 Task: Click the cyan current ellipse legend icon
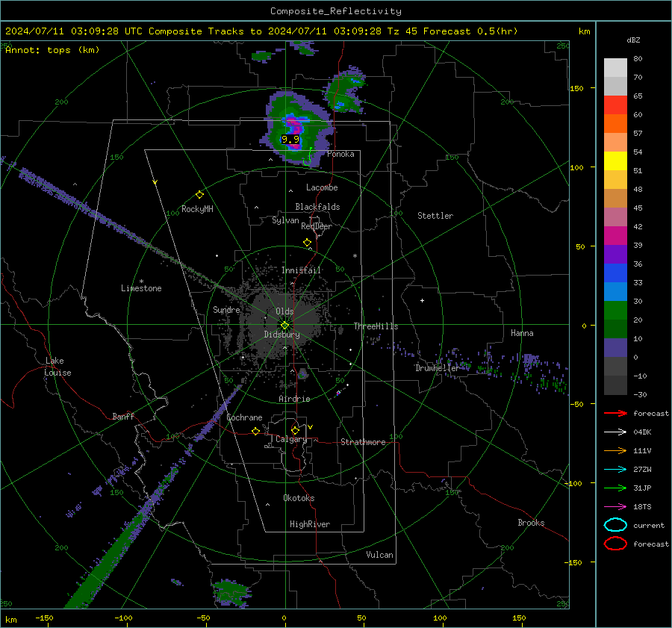tap(615, 525)
